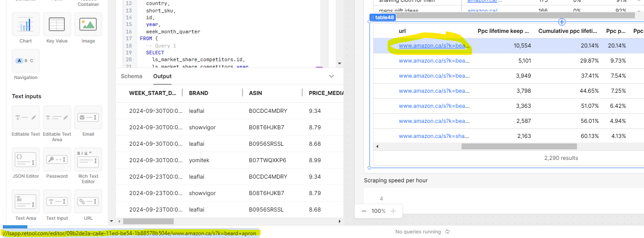Screen dimensions: 644x238
Task: Choose the Rich Text Editor component icon
Action: point(88,159)
